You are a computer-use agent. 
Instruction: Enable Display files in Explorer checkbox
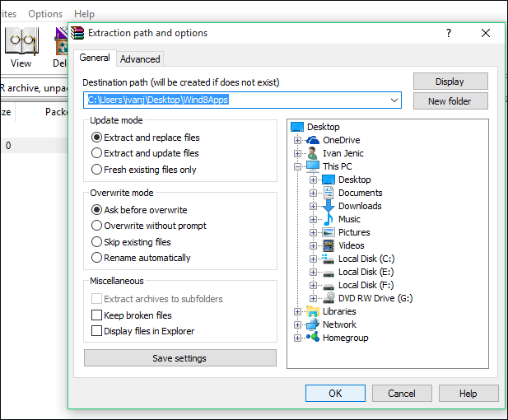tap(96, 331)
